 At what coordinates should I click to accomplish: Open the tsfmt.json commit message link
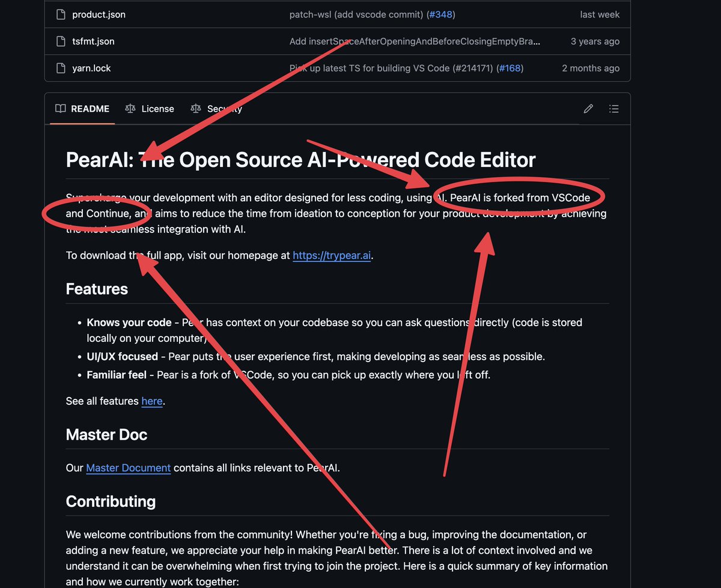415,41
